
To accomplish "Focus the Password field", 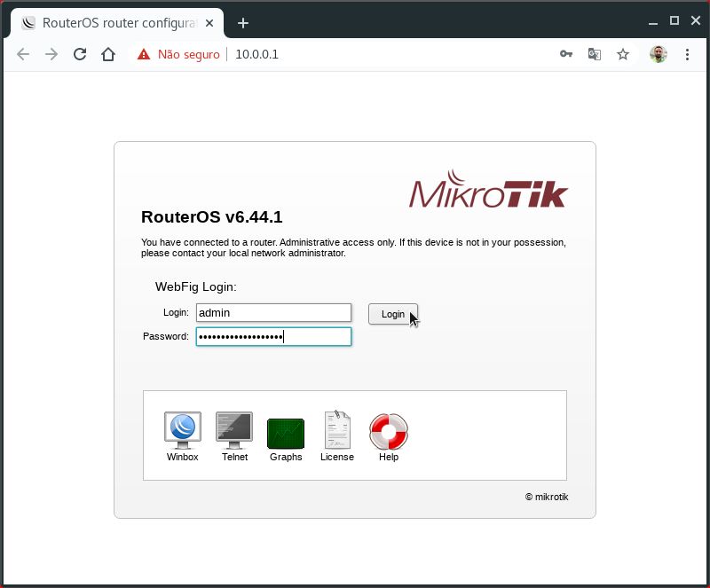I will 273,337.
